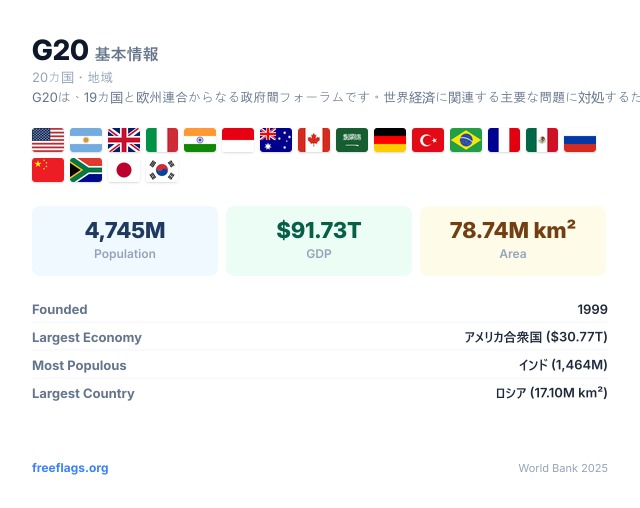Select the 基本情報 subtitle text
This screenshot has height=508, width=640.
(127, 54)
